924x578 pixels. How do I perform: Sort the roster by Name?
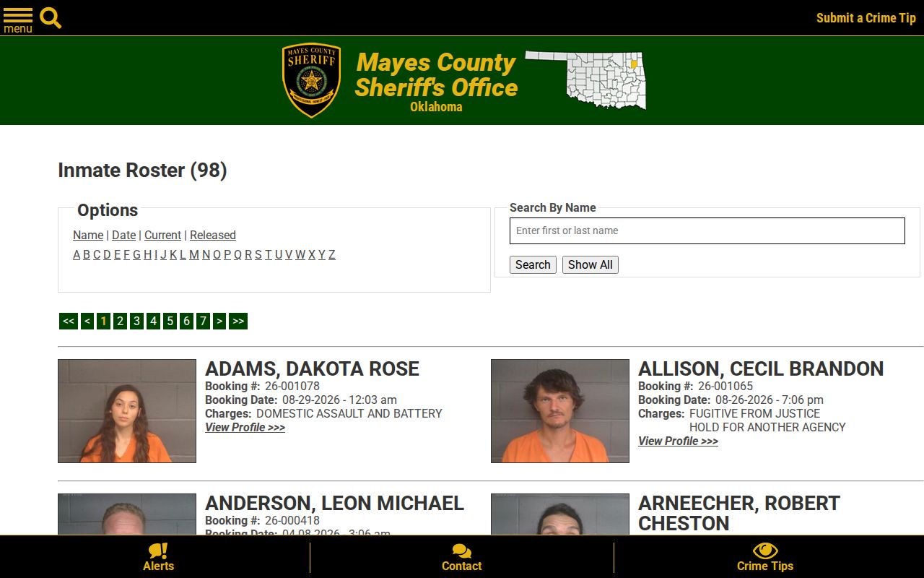point(88,235)
